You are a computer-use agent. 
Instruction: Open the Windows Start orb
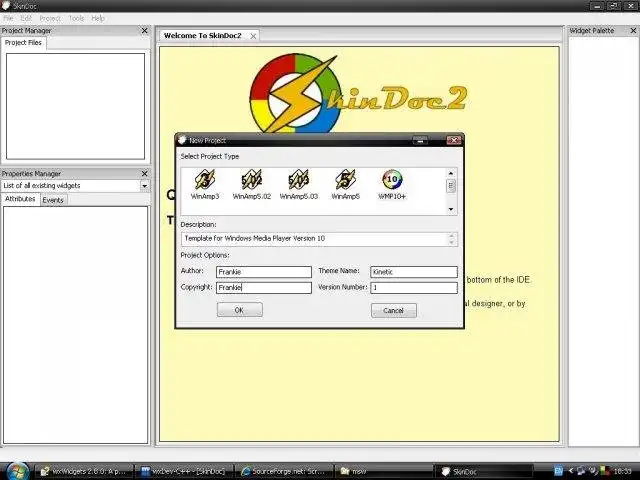pos(18,471)
